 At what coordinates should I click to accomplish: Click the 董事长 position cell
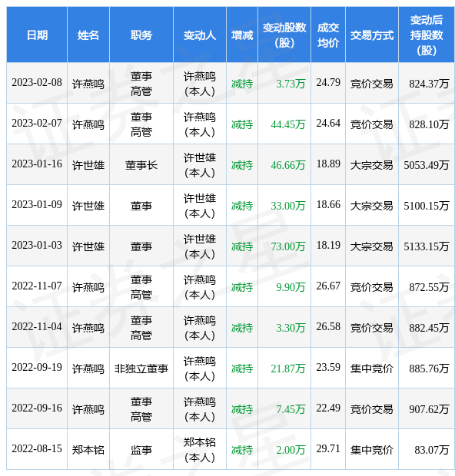pos(141,165)
